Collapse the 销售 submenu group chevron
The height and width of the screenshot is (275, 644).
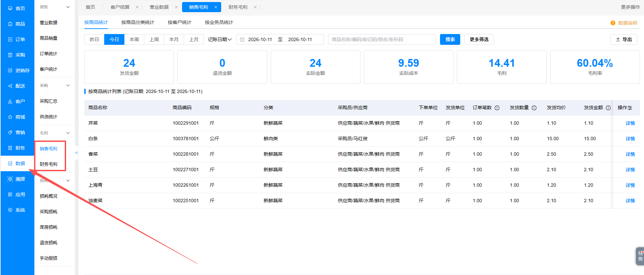[x=68, y=7]
